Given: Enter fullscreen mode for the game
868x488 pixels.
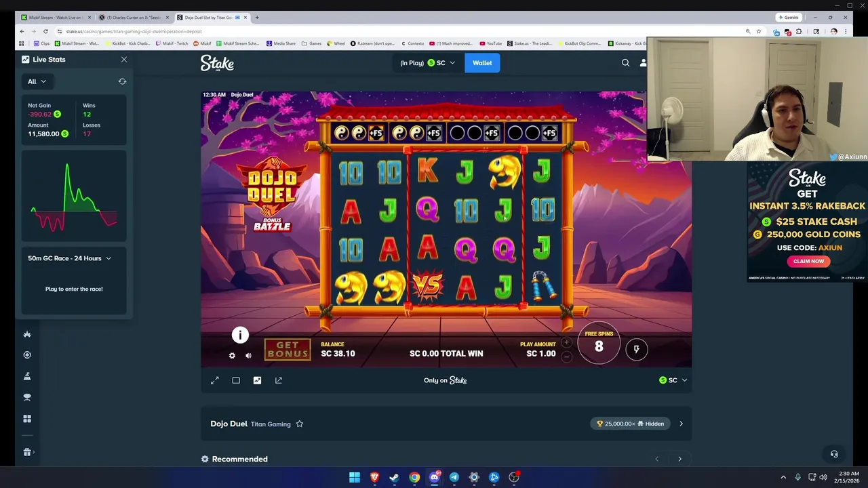Looking at the screenshot, I should (x=215, y=380).
